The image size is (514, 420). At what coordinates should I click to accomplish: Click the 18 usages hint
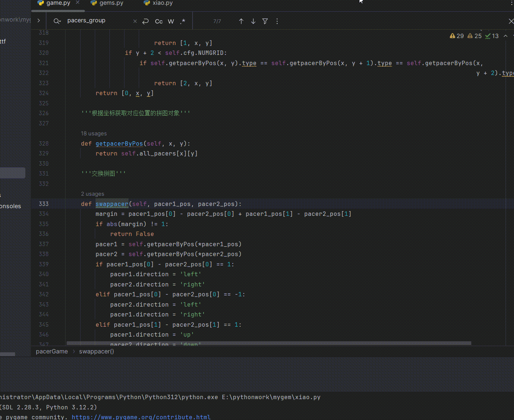point(94,134)
